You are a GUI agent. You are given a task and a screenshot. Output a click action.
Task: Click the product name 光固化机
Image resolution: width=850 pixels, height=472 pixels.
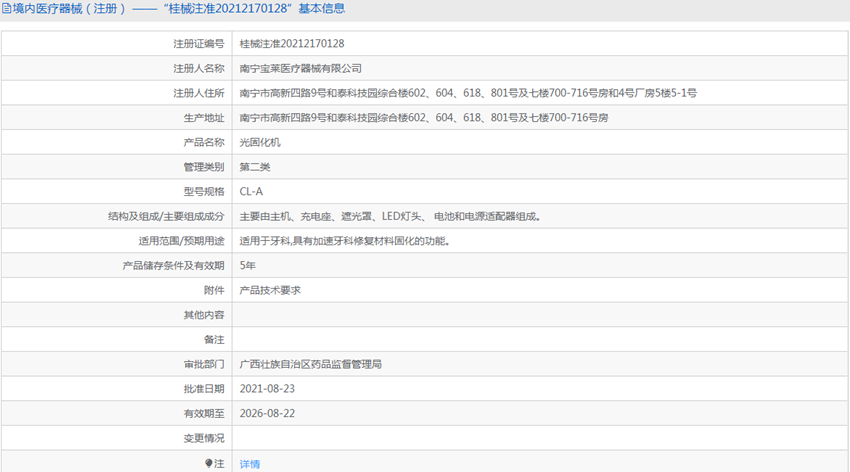click(260, 142)
